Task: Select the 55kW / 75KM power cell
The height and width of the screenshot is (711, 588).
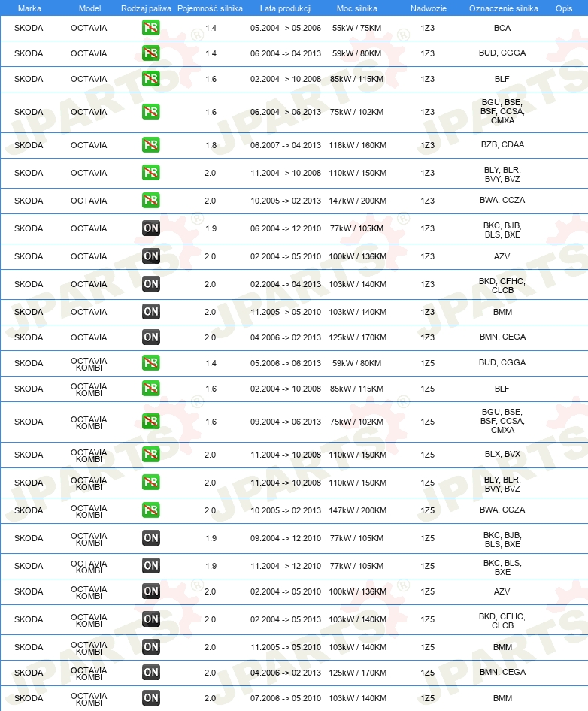Action: point(356,28)
